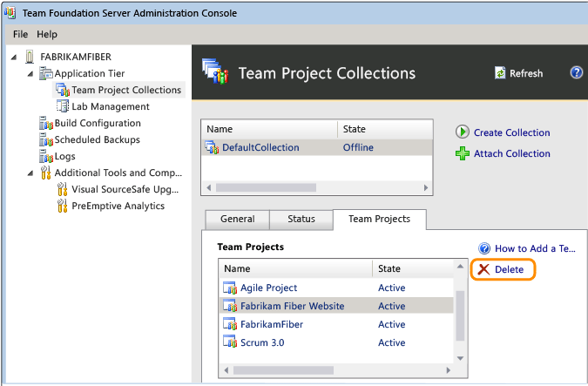This screenshot has width=588, height=386.
Task: Click the collections list horizontal scrollbar thumb
Action: pyautogui.click(x=266, y=187)
